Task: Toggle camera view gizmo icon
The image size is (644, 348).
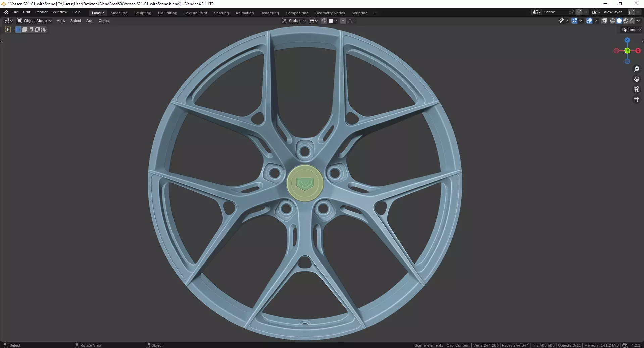Action: tap(637, 89)
